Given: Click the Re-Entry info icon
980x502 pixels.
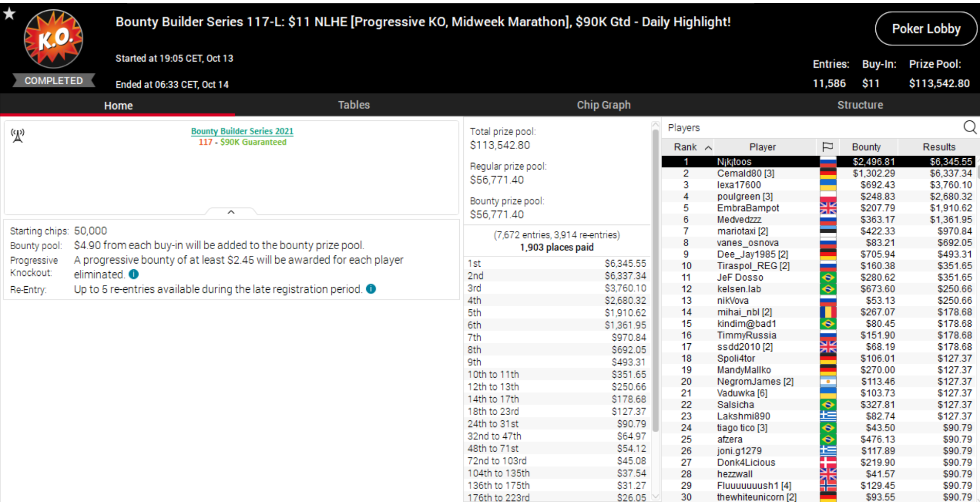Looking at the screenshot, I should pos(371,289).
